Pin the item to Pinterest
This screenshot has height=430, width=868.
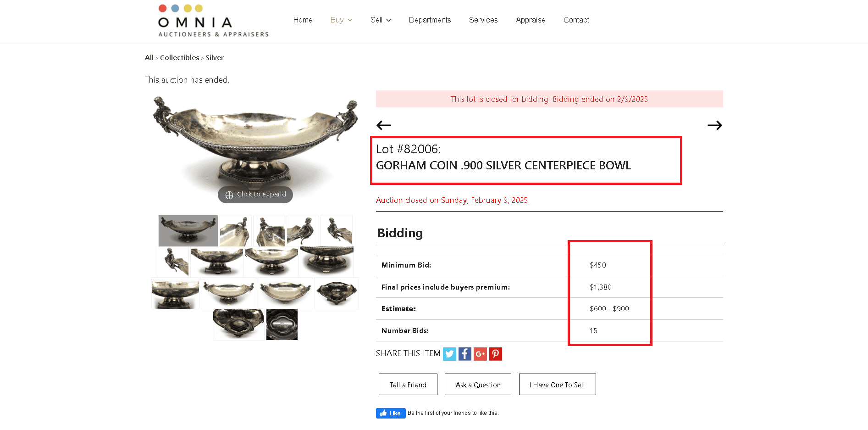[495, 354]
